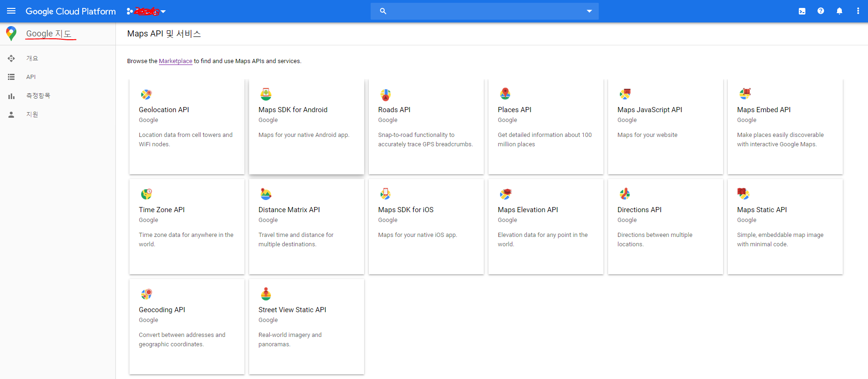The height and width of the screenshot is (379, 868).
Task: Click the Geolocation API icon
Action: 146,94
